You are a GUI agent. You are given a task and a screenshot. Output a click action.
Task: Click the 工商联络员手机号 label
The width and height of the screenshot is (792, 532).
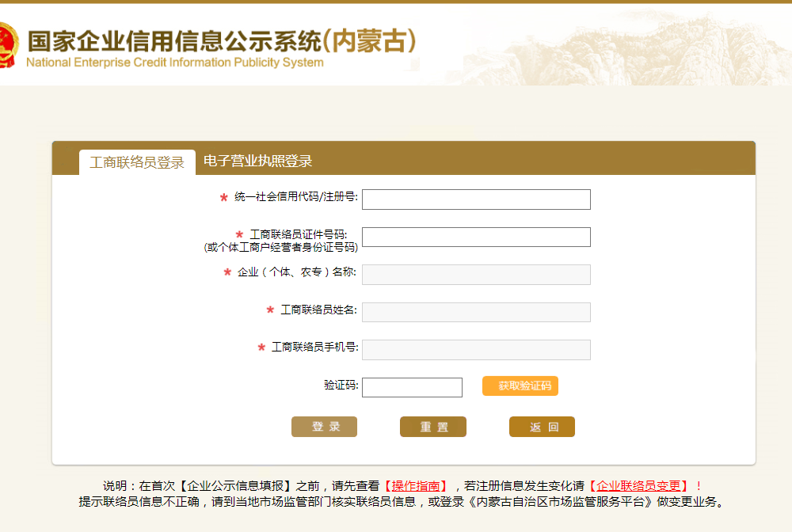point(315,348)
